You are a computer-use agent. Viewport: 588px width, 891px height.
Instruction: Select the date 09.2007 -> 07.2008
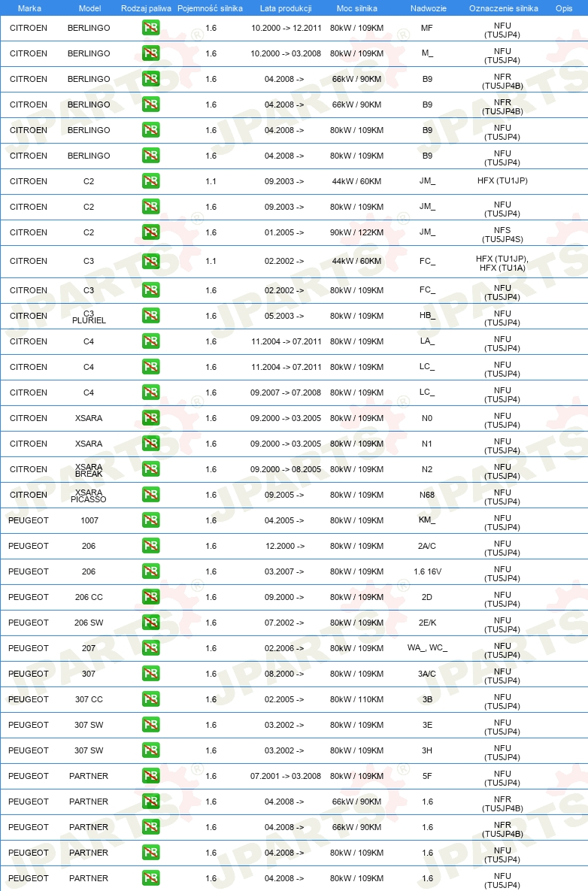(x=286, y=392)
